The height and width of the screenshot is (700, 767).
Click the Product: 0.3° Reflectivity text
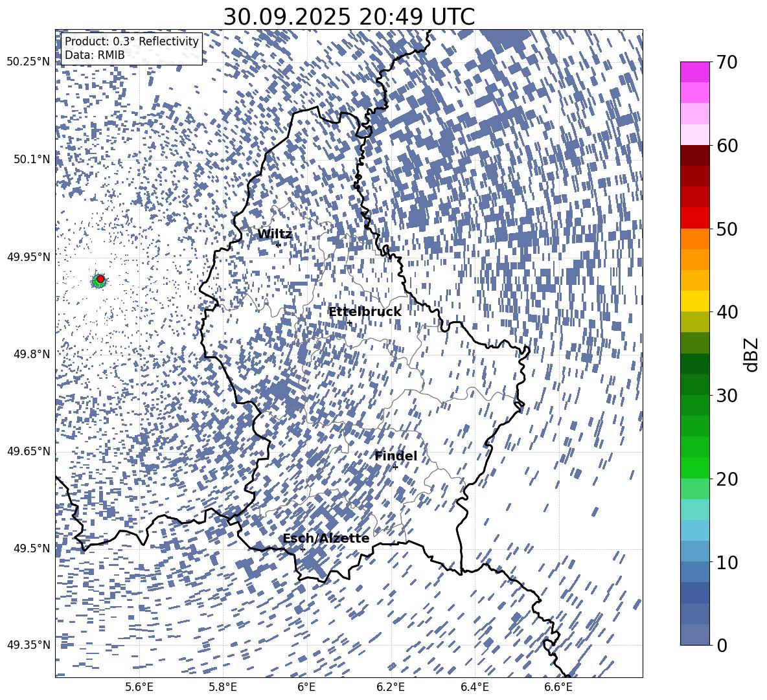point(132,41)
